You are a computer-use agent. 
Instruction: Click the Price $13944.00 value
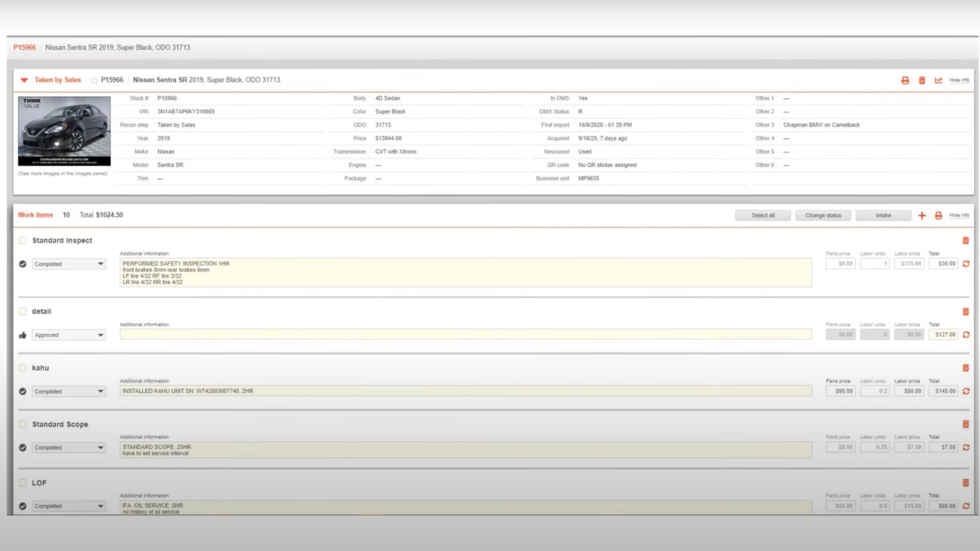click(388, 138)
